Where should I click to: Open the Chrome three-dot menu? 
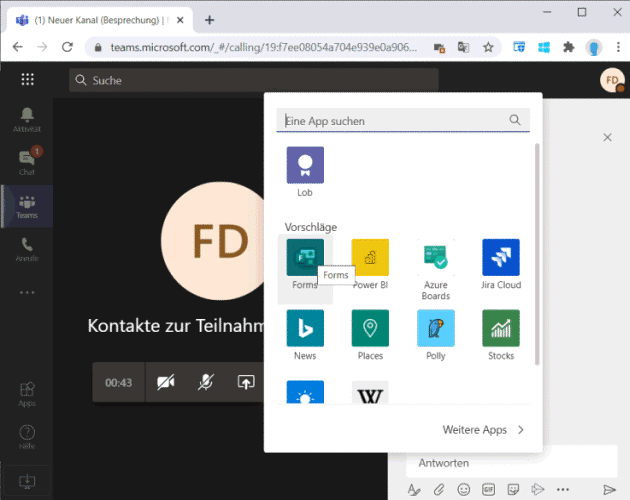[x=618, y=47]
